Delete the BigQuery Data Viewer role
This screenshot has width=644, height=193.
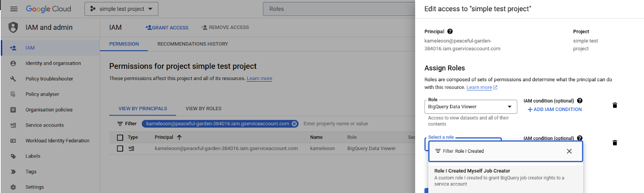[x=615, y=105]
